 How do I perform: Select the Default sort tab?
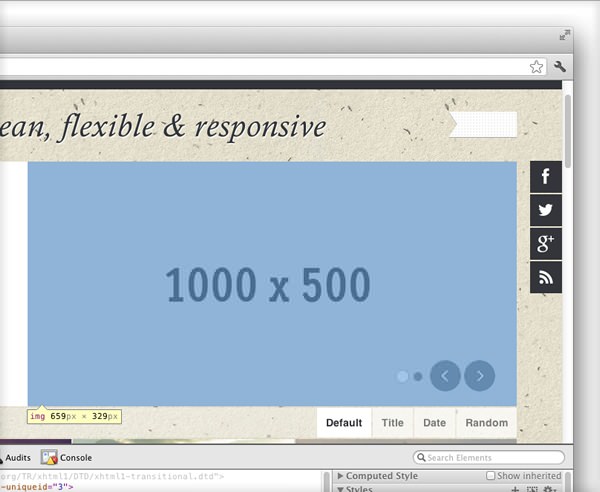[344, 423]
